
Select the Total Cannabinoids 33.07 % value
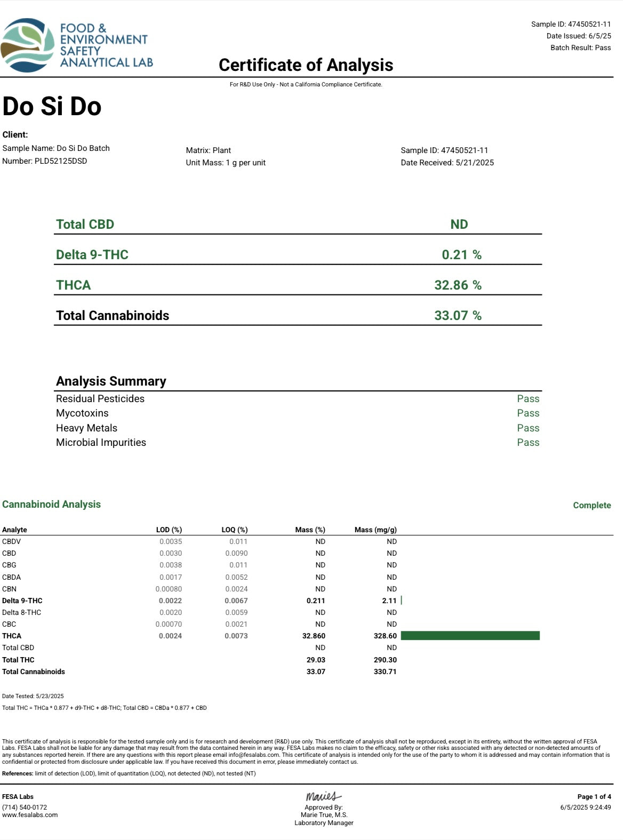[458, 316]
